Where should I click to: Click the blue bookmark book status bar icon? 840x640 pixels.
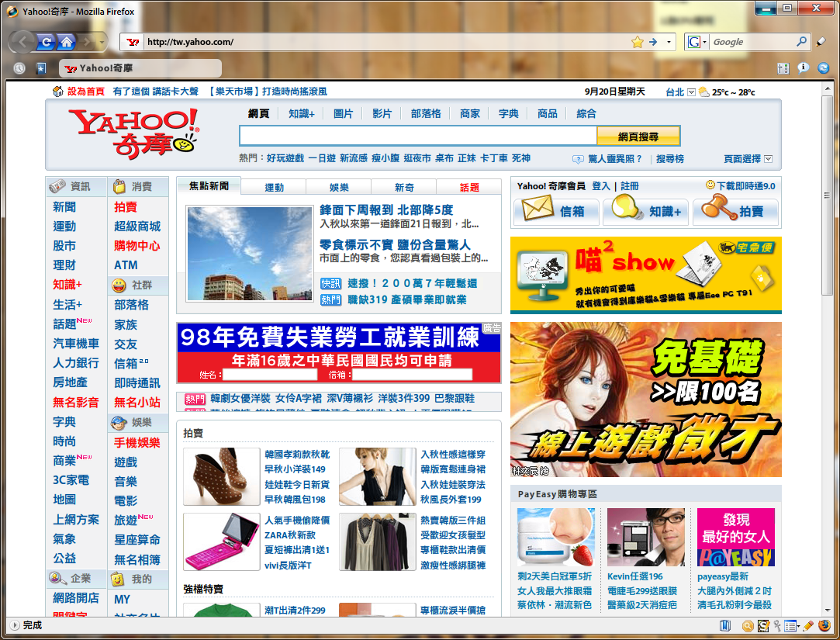[725, 625]
